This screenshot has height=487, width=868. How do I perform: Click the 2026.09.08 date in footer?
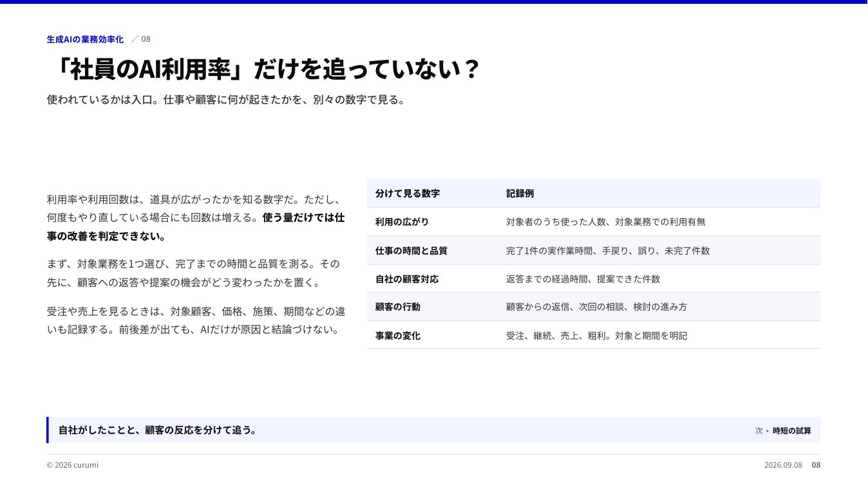783,465
